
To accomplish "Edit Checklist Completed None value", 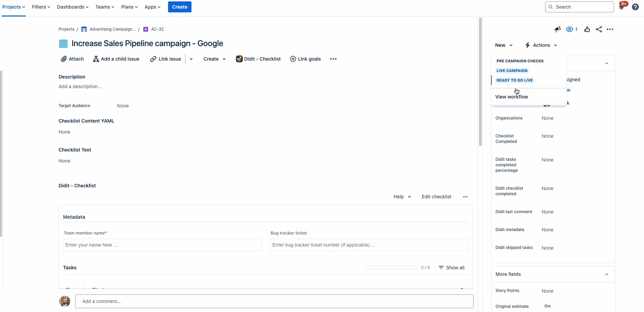I will pos(547,136).
